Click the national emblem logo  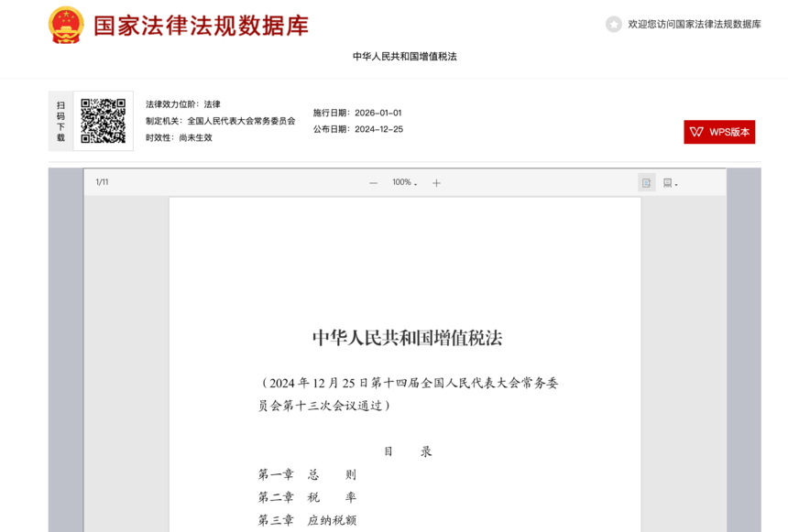(x=66, y=25)
